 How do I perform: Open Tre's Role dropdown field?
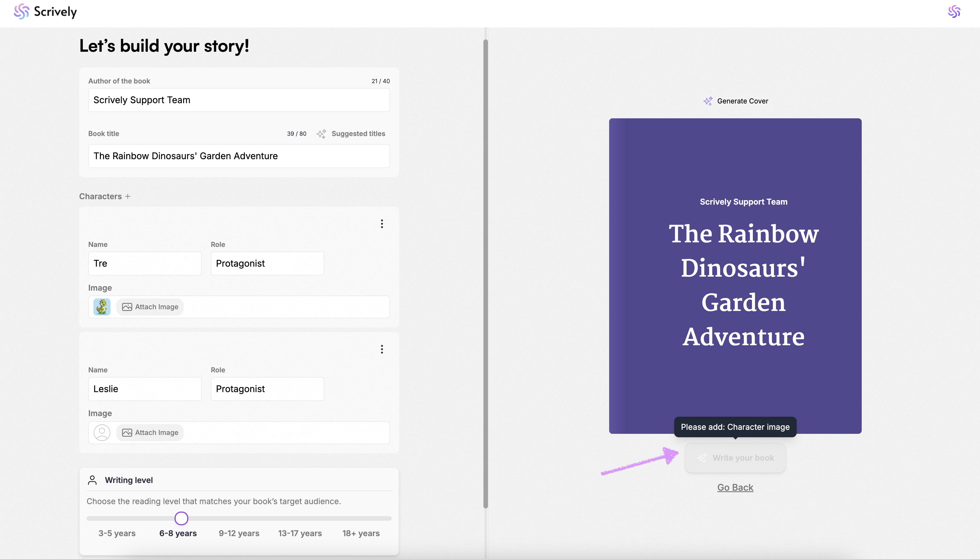click(267, 263)
